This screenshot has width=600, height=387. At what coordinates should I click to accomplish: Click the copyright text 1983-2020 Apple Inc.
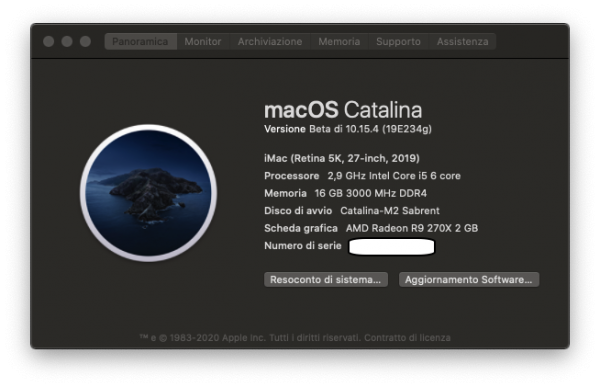point(217,338)
